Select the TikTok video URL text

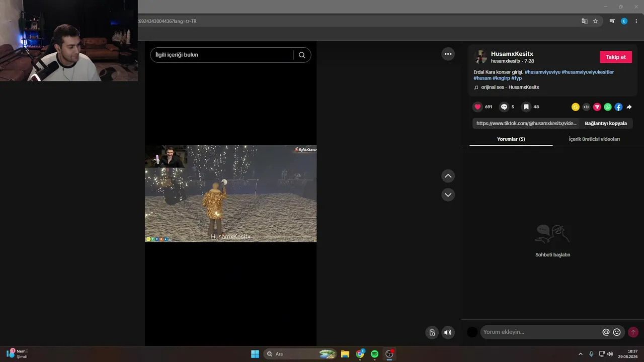click(526, 123)
